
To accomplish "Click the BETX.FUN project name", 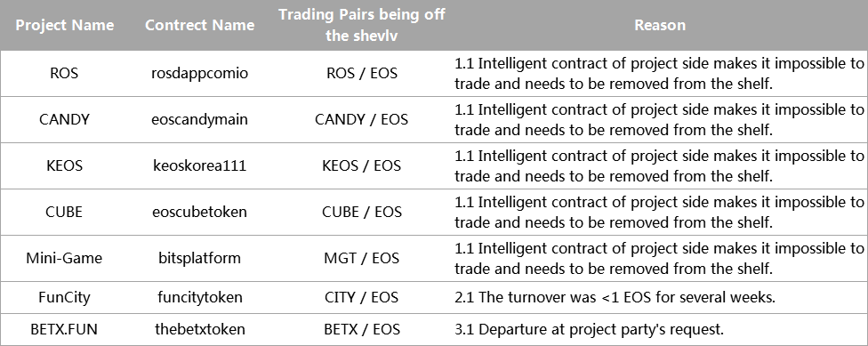I will [x=64, y=329].
